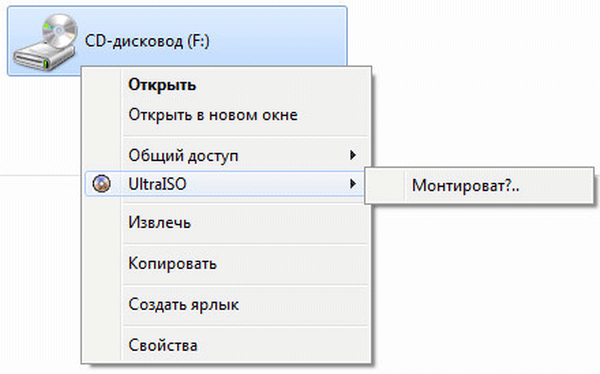Click empty space in highlighted drive tile
The height and width of the screenshot is (374, 600).
(x=279, y=40)
